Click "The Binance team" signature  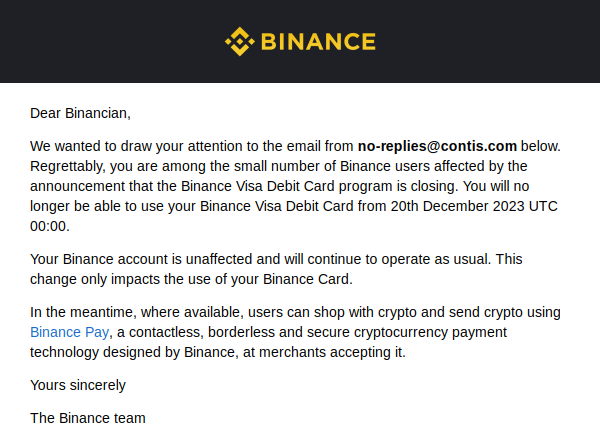[x=88, y=418]
